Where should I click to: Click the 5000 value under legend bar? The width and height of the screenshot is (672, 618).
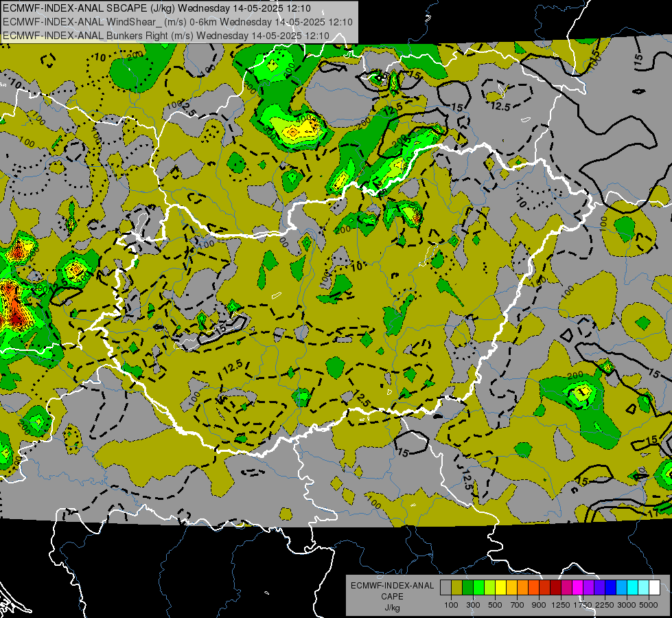coord(649,605)
